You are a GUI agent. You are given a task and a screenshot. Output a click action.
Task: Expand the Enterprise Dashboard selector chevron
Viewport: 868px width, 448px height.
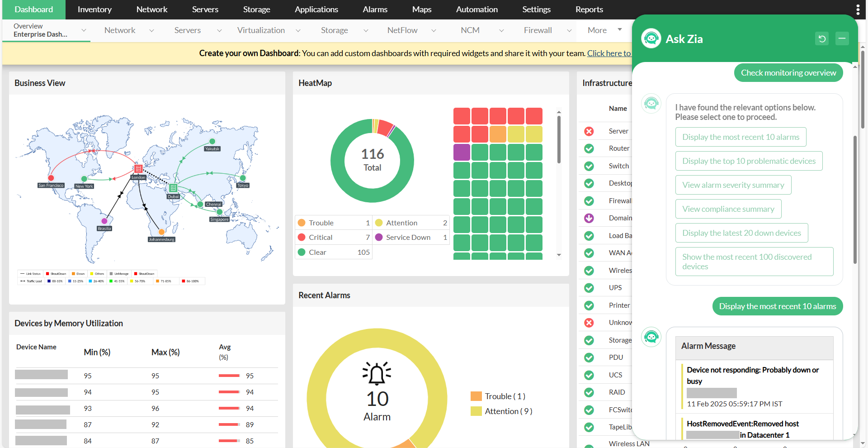point(83,30)
